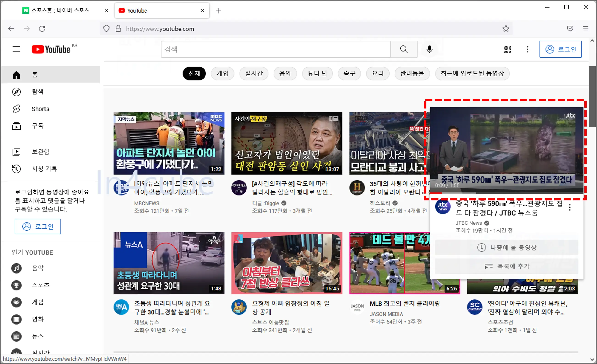Open the 스브스 예능맛집 channel avatar
The image size is (597, 364).
(239, 307)
